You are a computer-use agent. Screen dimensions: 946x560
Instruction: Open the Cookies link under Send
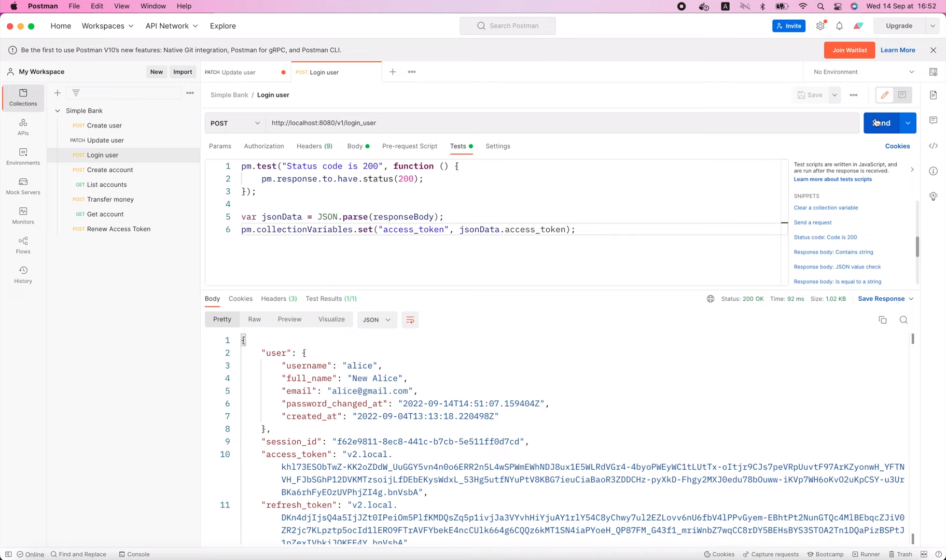tap(897, 146)
